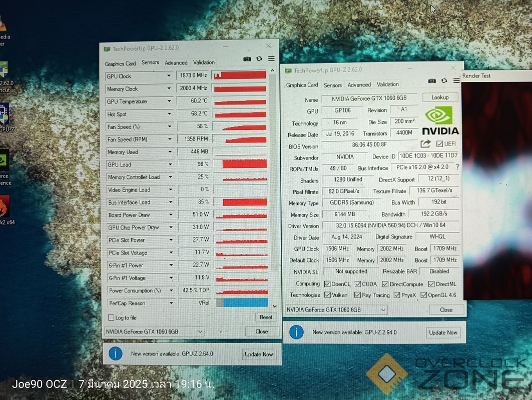Viewport: 532px width, 400px height.
Task: Toggle OpenCL checkbox
Action: [x=327, y=283]
